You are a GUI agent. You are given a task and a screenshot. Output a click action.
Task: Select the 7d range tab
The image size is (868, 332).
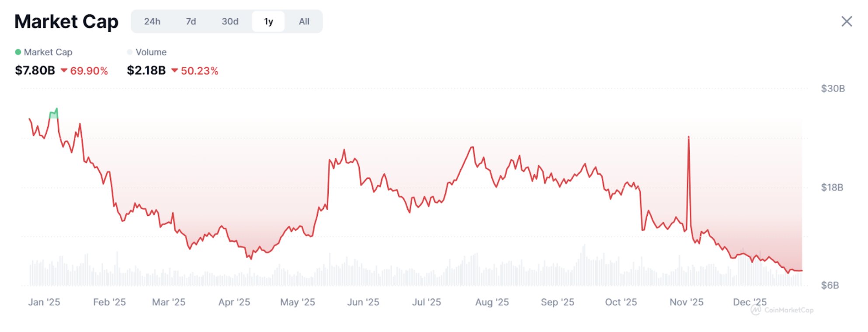coord(191,21)
